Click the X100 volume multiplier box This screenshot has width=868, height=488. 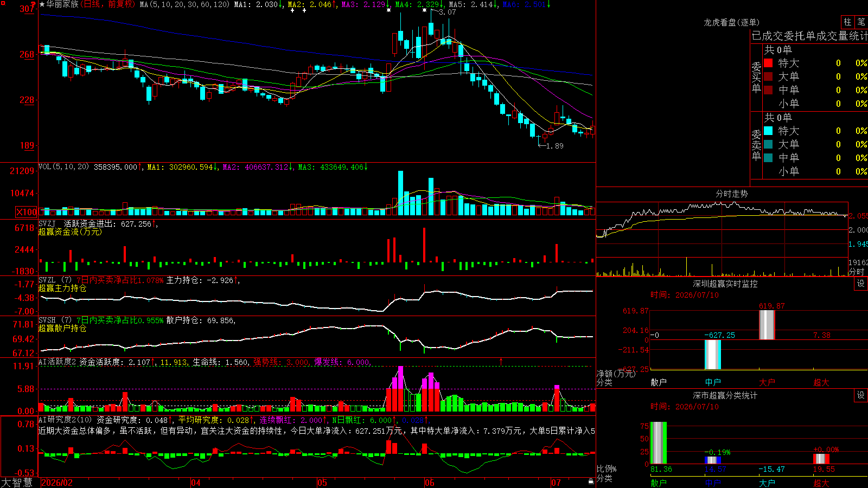pyautogui.click(x=27, y=212)
